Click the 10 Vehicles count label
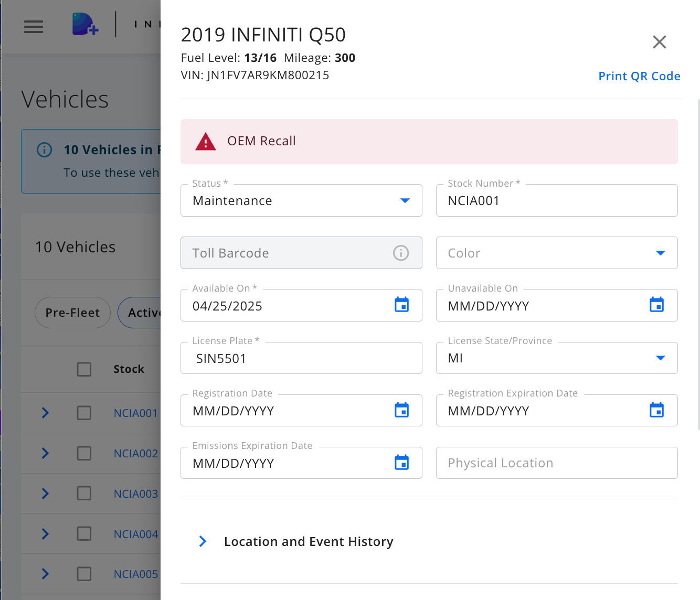This screenshot has height=600, width=700. pos(75,247)
